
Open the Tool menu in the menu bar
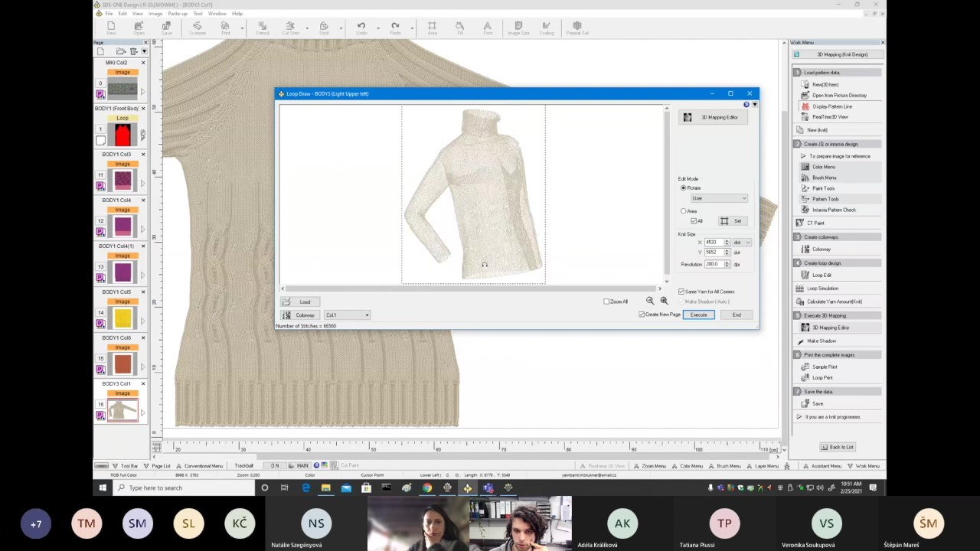198,14
